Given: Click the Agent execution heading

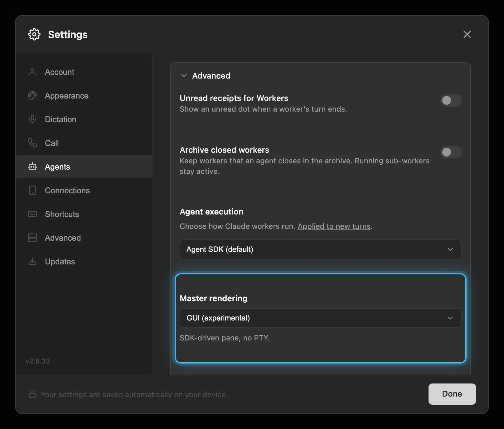Looking at the screenshot, I should click(x=211, y=212).
